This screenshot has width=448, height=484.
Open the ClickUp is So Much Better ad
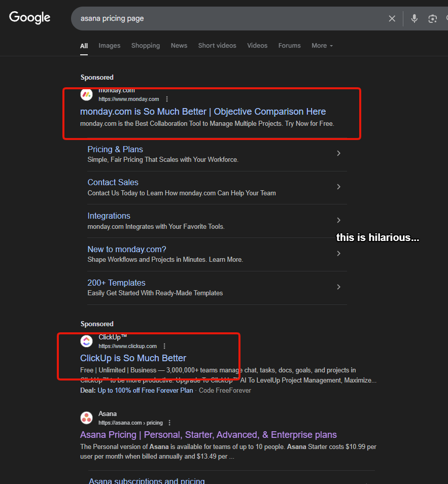[133, 358]
